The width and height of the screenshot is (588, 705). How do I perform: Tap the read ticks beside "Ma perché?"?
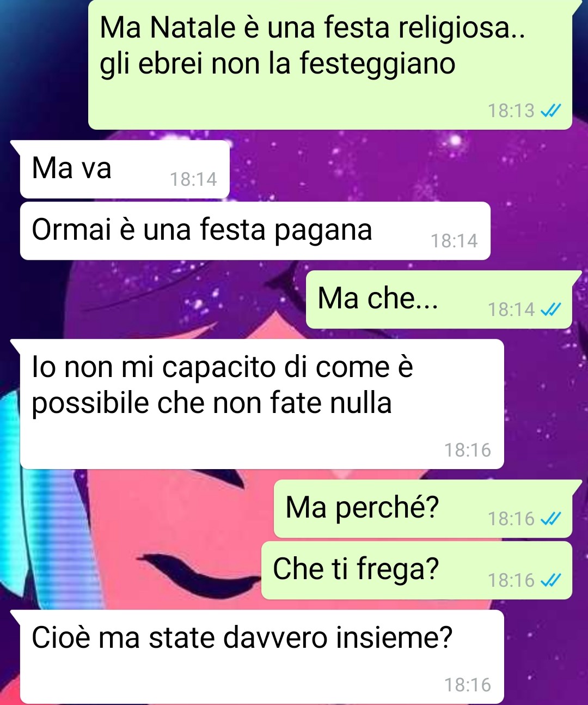[550, 519]
